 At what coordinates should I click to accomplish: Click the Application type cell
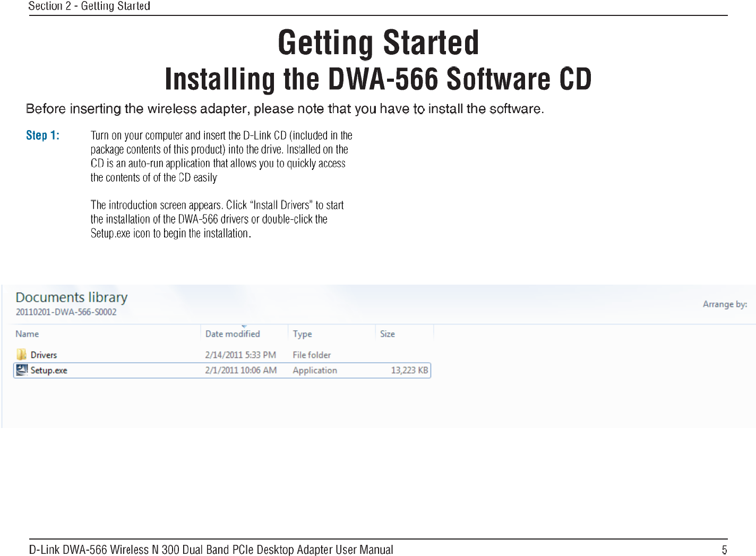coord(315,370)
